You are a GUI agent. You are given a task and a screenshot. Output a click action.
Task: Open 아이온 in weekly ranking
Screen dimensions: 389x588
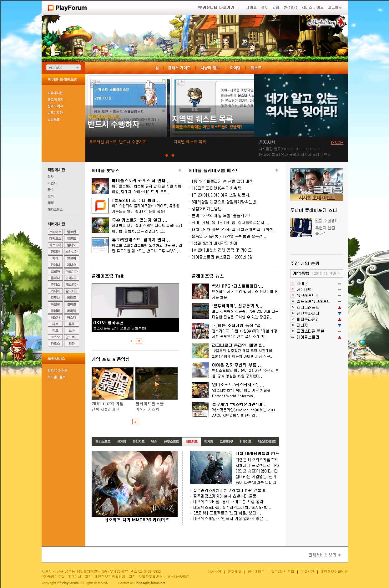pos(302,284)
